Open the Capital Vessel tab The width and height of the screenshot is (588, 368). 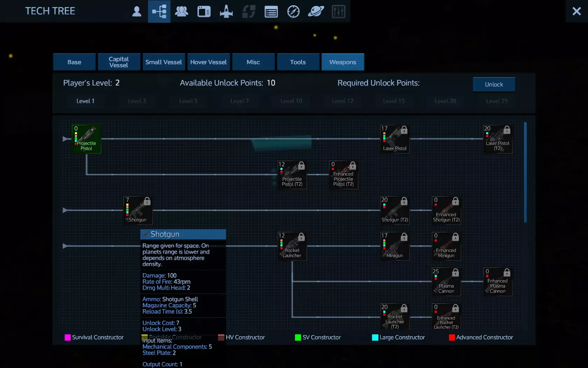click(119, 62)
